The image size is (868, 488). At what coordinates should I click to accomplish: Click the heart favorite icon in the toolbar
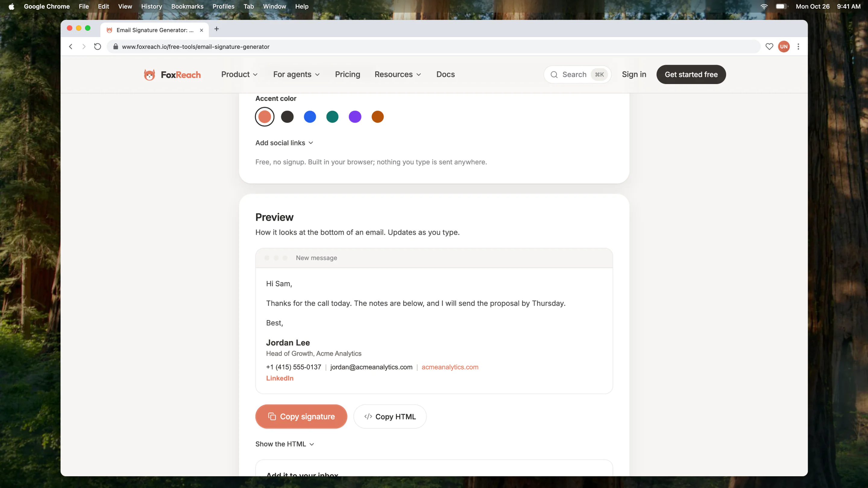769,46
